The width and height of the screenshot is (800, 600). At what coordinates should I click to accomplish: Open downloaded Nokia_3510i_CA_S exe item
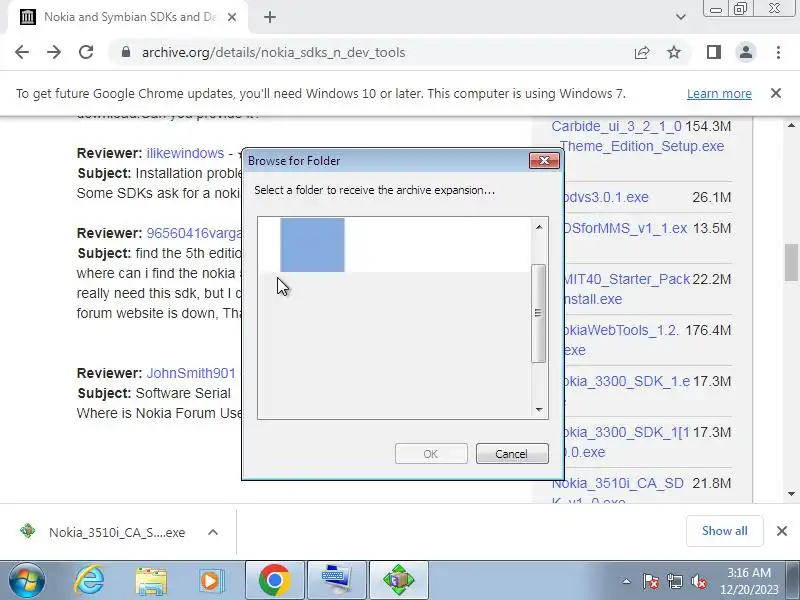(x=103, y=532)
